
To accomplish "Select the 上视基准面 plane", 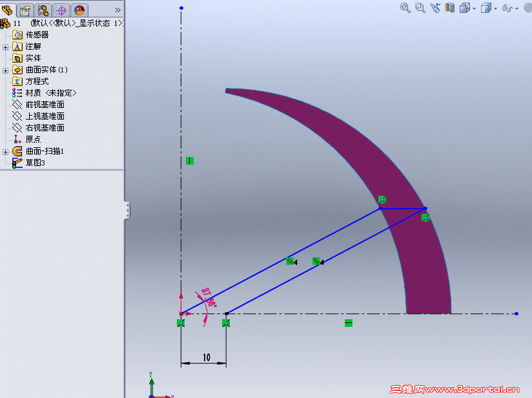I will coord(45,116).
